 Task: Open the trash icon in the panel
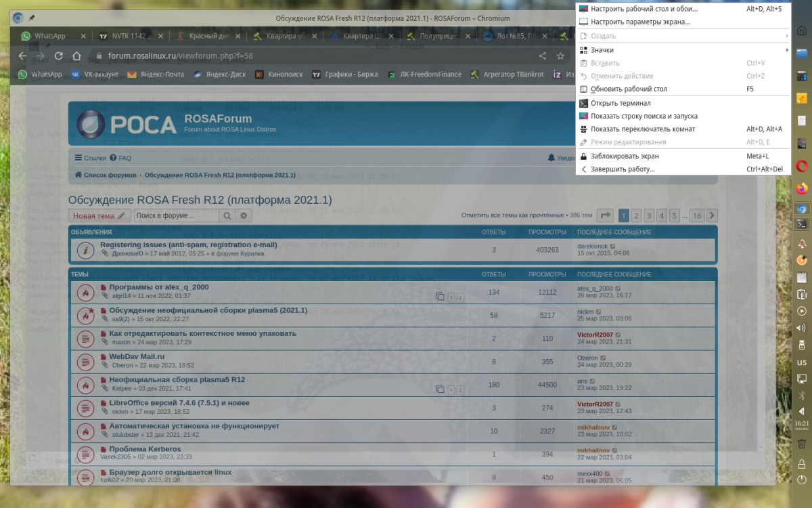[802, 444]
